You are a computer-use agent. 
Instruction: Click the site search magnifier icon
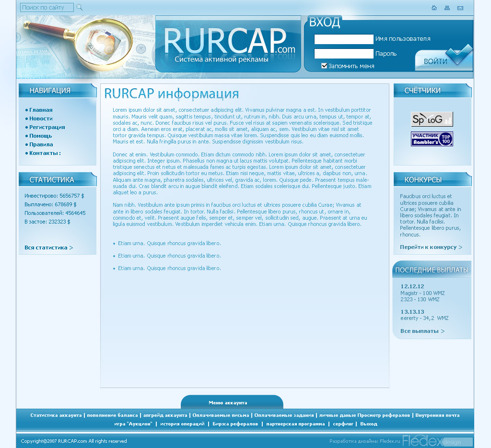(80, 8)
